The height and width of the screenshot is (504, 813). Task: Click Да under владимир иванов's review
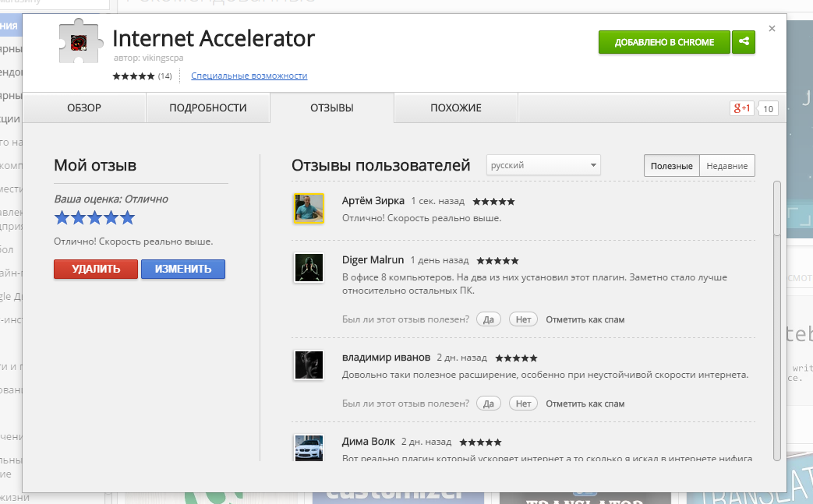tap(489, 404)
